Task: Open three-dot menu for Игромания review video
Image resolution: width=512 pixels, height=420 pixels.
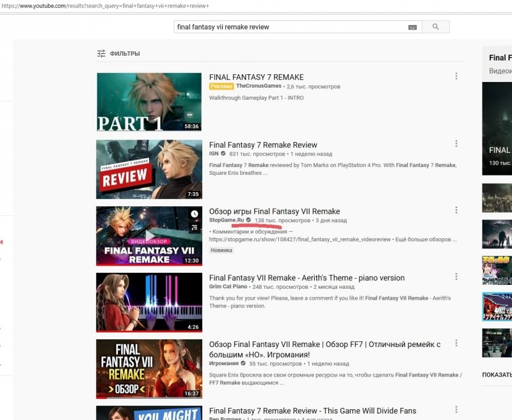Action: [x=456, y=343]
